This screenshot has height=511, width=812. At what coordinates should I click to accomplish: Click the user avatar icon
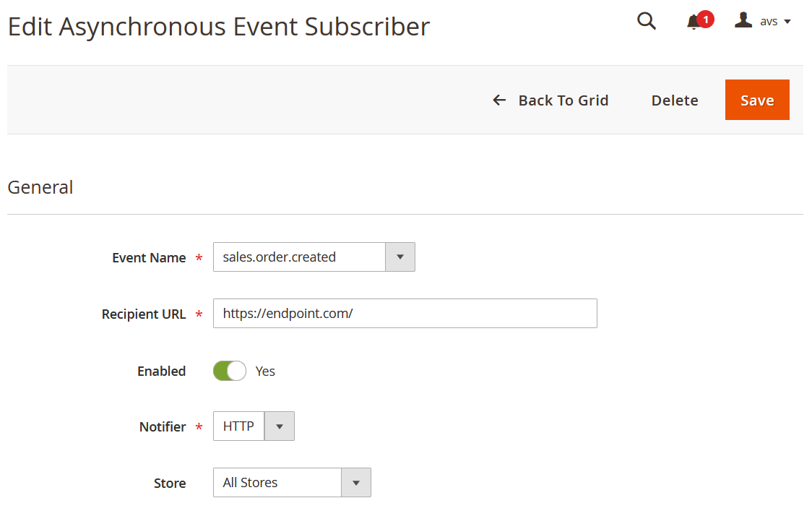click(743, 20)
